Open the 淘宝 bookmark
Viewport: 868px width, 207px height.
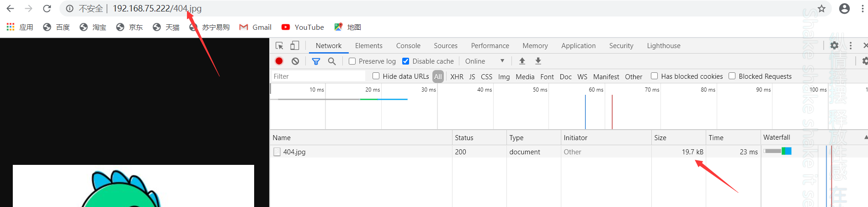click(93, 27)
